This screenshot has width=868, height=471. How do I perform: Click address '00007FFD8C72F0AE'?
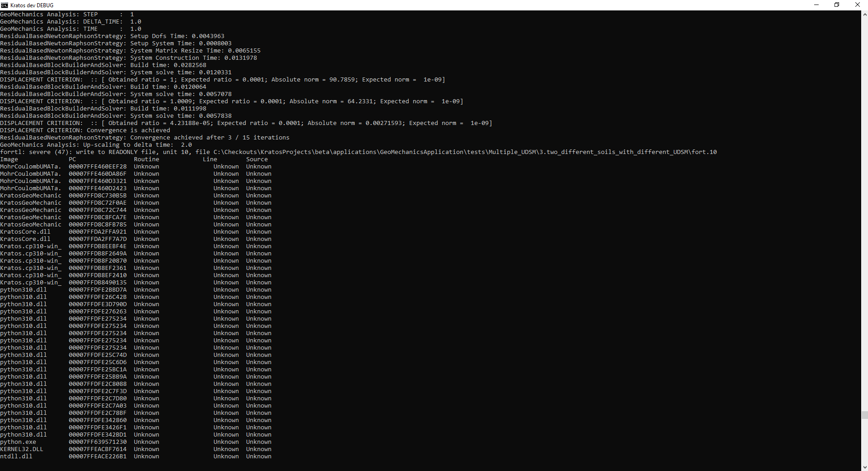[98, 203]
